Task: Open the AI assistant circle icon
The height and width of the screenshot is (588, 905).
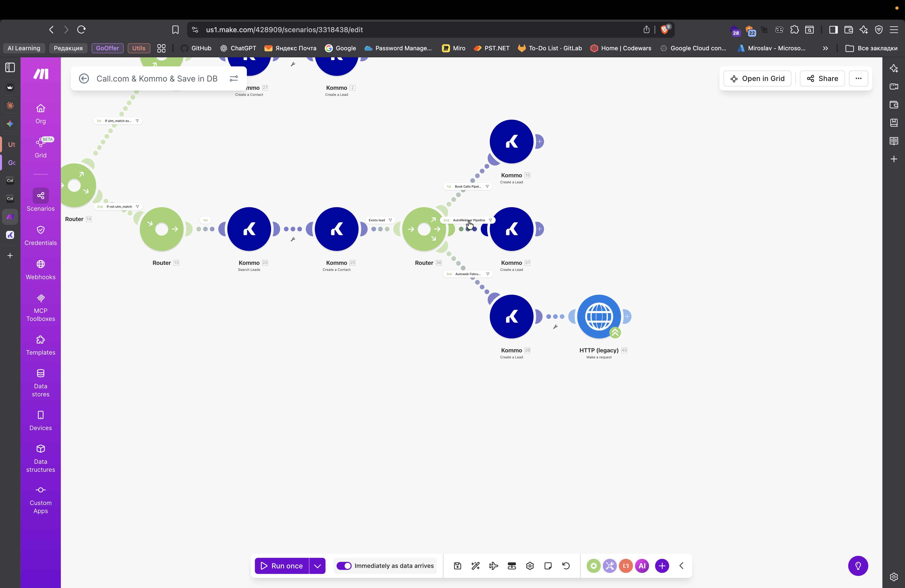Action: [642, 566]
